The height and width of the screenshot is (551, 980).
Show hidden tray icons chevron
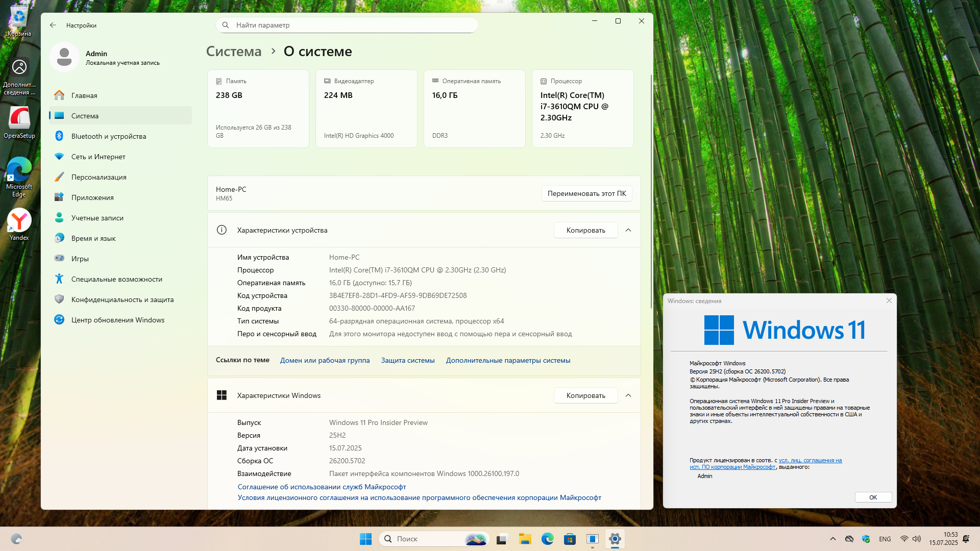coord(832,539)
